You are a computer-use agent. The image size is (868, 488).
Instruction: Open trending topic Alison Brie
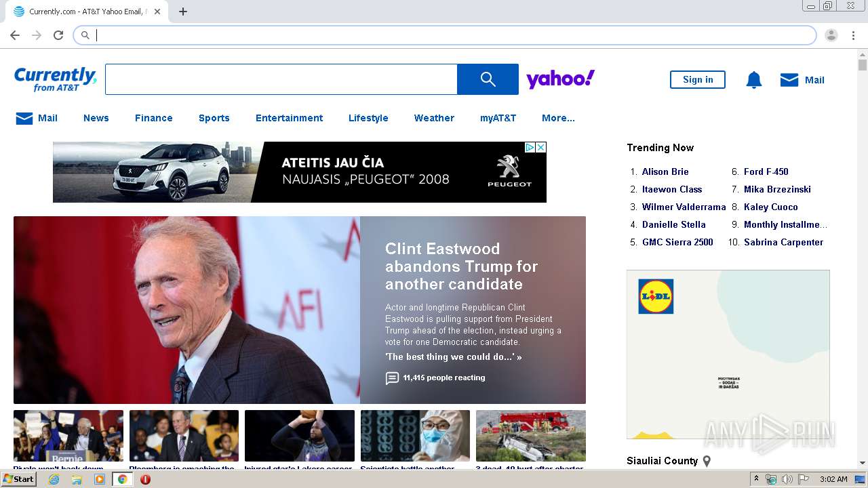pyautogui.click(x=665, y=171)
